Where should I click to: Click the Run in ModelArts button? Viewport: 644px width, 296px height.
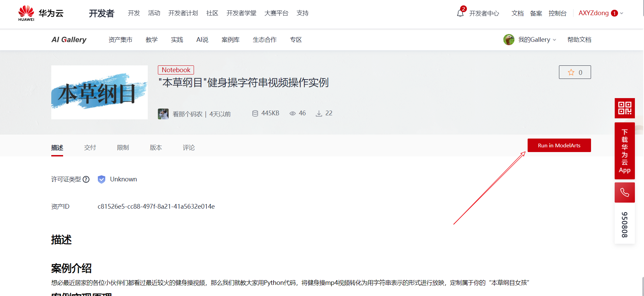tap(559, 145)
